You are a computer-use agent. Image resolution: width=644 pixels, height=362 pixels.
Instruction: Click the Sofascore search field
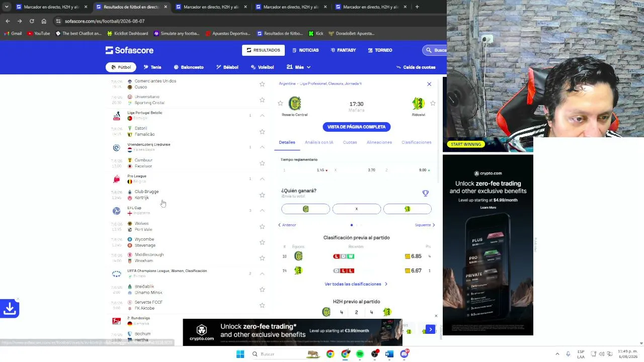[x=435, y=50]
